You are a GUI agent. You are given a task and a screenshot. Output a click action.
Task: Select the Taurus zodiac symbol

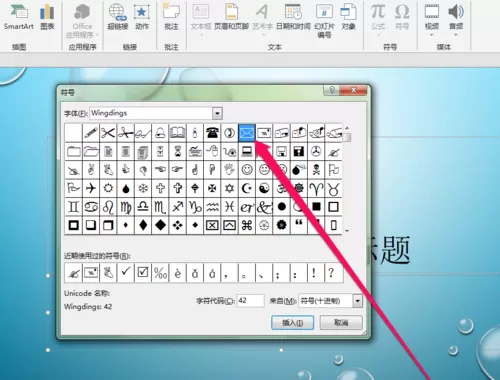333,188
